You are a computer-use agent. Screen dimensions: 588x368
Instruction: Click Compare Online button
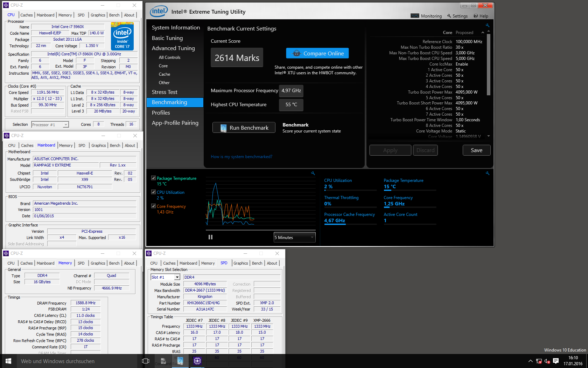tap(317, 53)
